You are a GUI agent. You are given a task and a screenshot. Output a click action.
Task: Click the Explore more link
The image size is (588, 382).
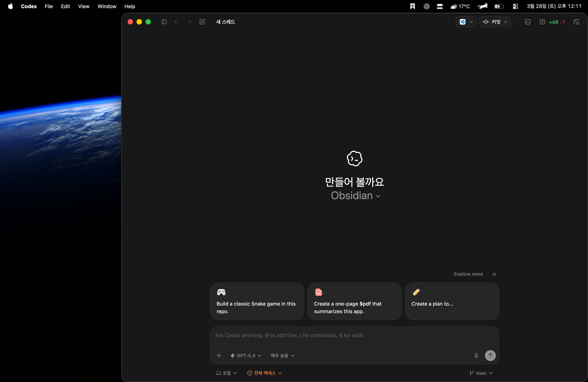pyautogui.click(x=468, y=274)
